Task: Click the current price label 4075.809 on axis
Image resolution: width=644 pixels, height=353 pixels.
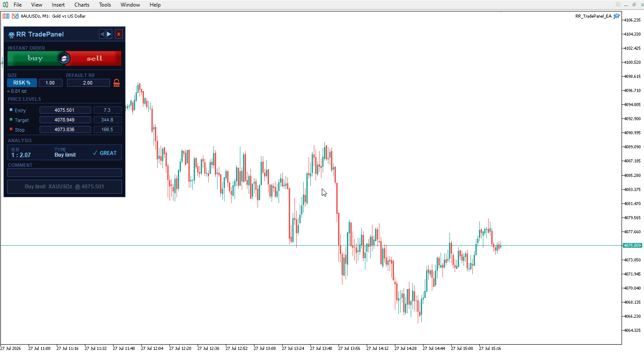Action: [632, 246]
